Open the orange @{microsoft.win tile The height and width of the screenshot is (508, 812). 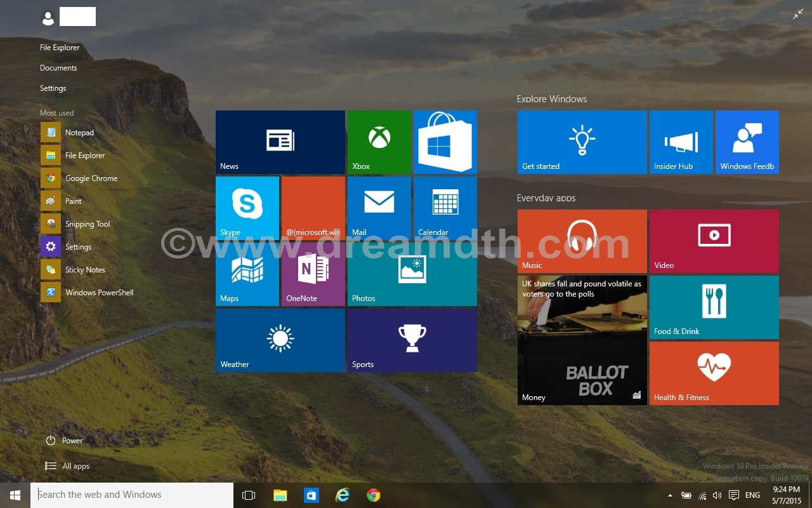tap(313, 208)
